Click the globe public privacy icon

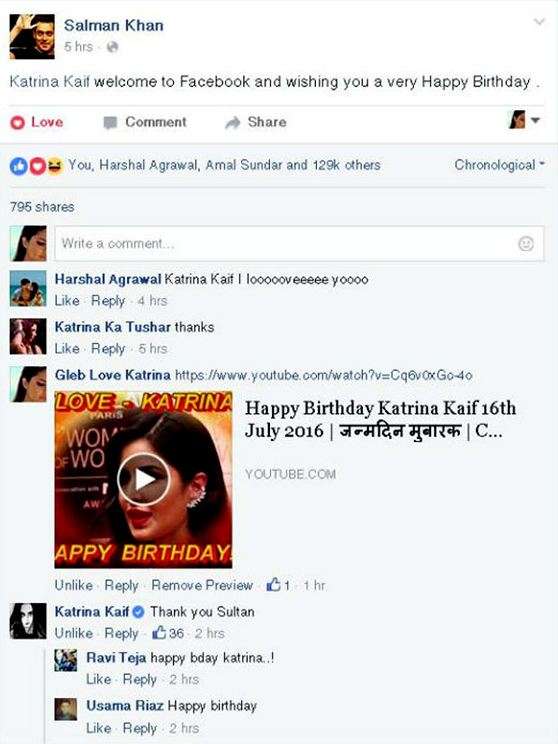112,46
